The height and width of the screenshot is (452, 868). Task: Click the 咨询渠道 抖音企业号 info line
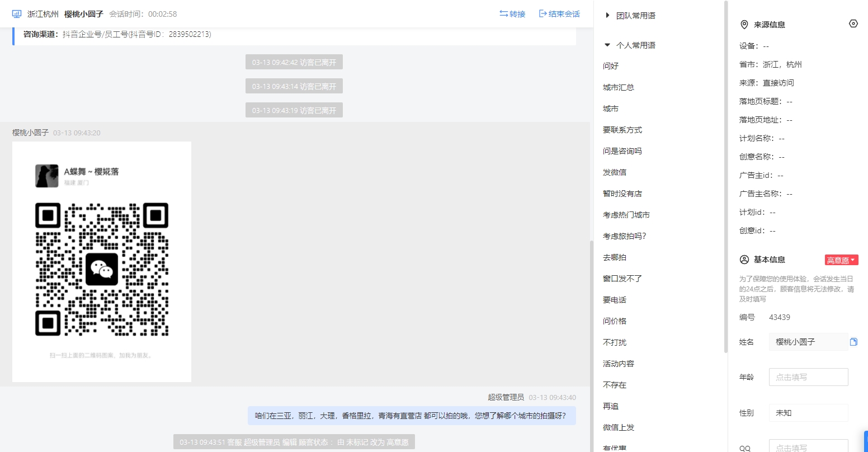pyautogui.click(x=117, y=34)
